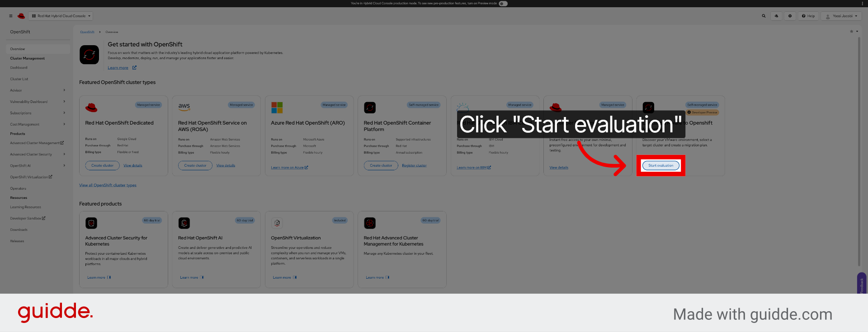
Task: Open the Red Hat hat icon button in header
Action: [776, 16]
